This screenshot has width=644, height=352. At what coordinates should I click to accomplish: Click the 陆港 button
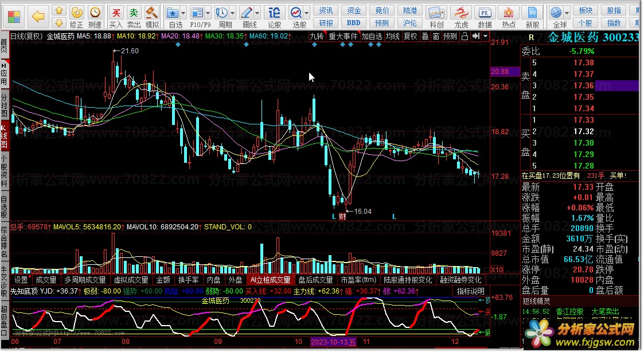(x=410, y=11)
